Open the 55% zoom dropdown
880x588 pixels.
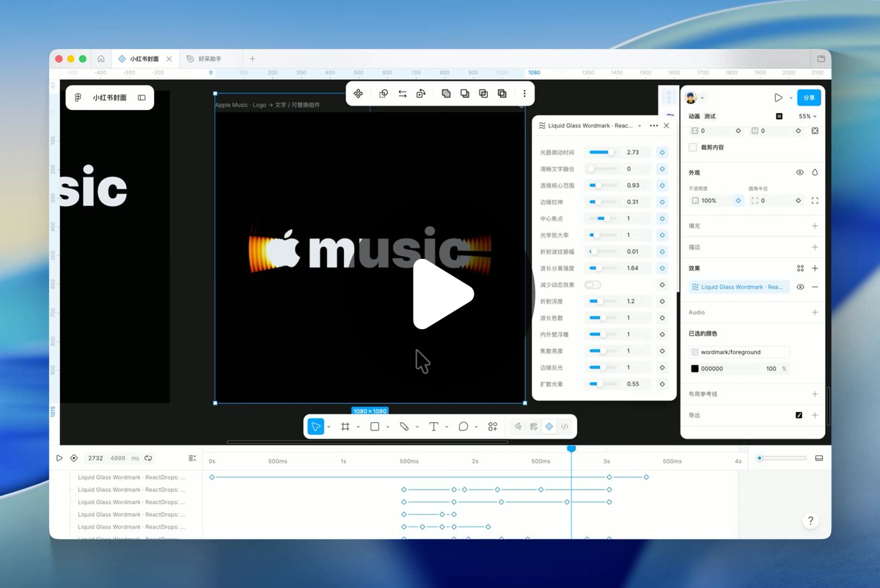click(x=807, y=117)
